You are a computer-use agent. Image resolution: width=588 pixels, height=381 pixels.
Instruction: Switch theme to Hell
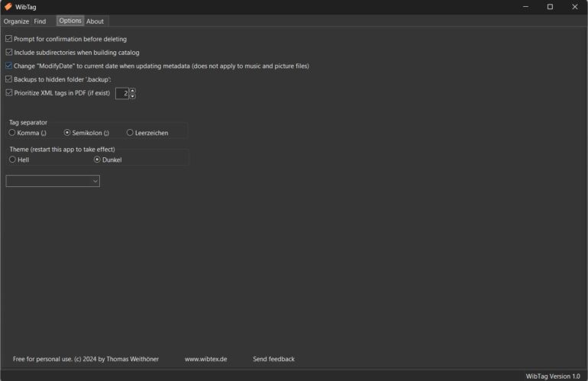[12, 160]
